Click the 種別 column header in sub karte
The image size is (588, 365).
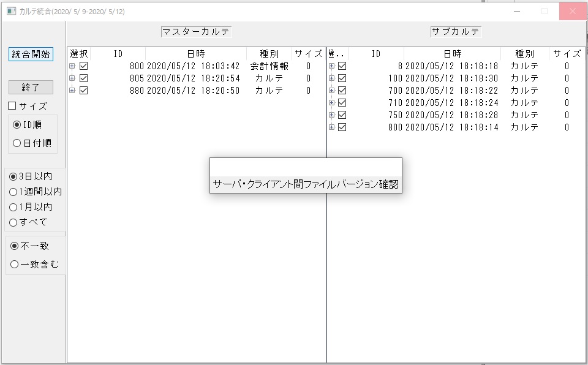pos(524,54)
